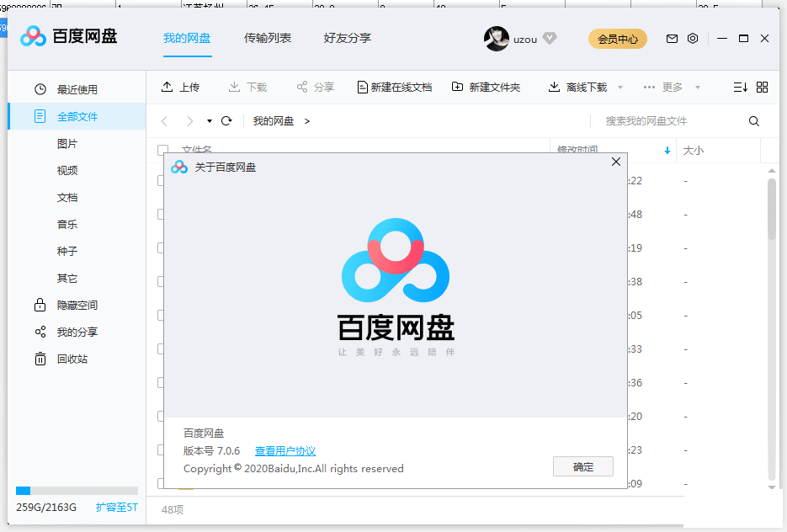Expand the 离线下载 dropdown arrow
The image size is (787, 532).
pyautogui.click(x=620, y=88)
